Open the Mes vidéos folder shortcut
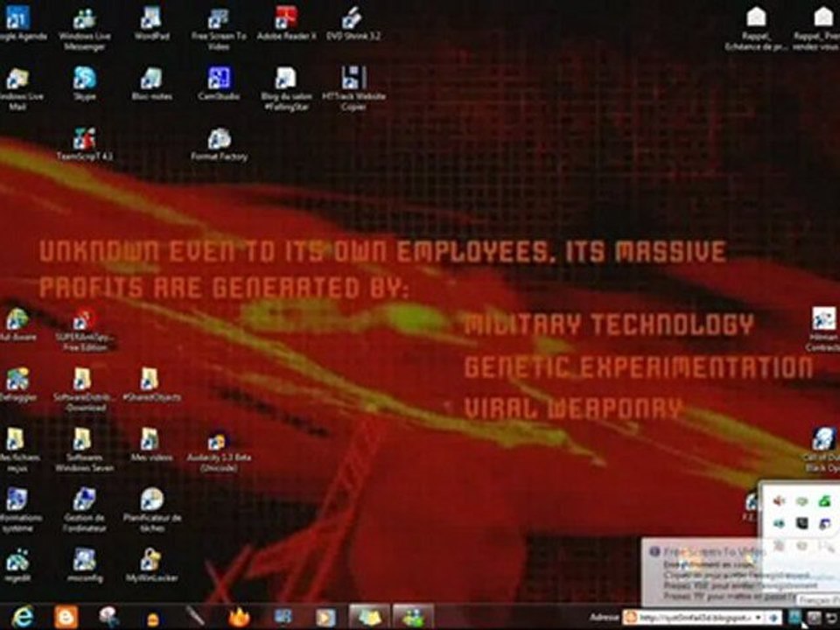The image size is (840, 630). tap(151, 444)
